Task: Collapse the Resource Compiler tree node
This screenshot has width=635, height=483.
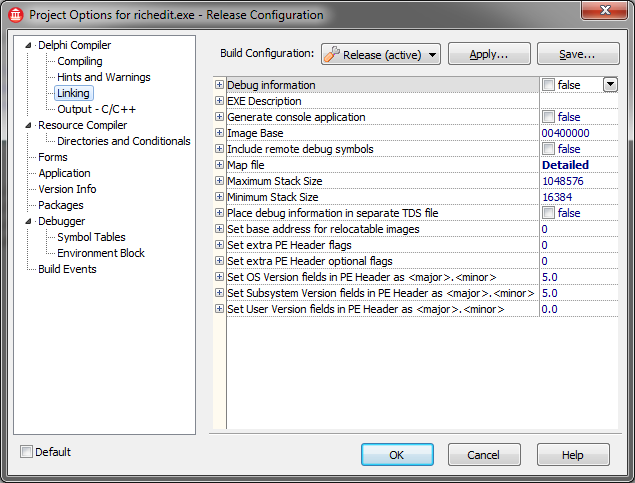Action: click(x=28, y=126)
